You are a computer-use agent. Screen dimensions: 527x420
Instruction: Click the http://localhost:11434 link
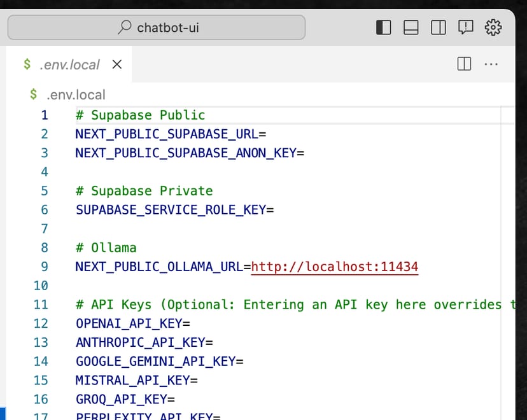335,267
